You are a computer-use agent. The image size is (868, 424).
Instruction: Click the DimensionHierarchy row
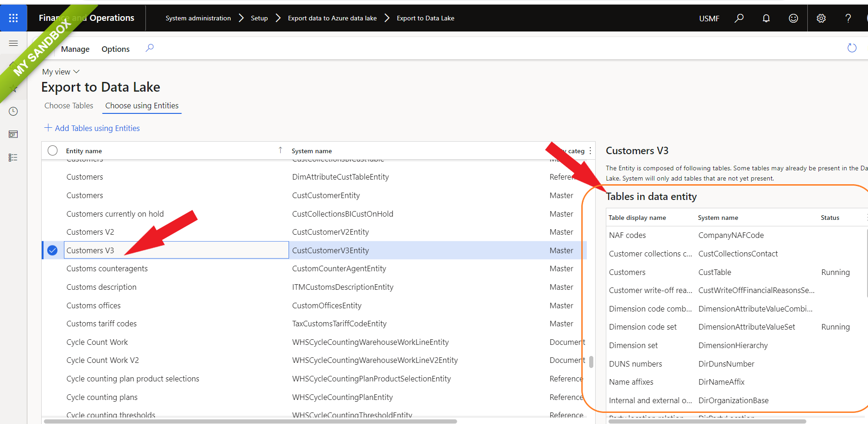click(x=736, y=345)
